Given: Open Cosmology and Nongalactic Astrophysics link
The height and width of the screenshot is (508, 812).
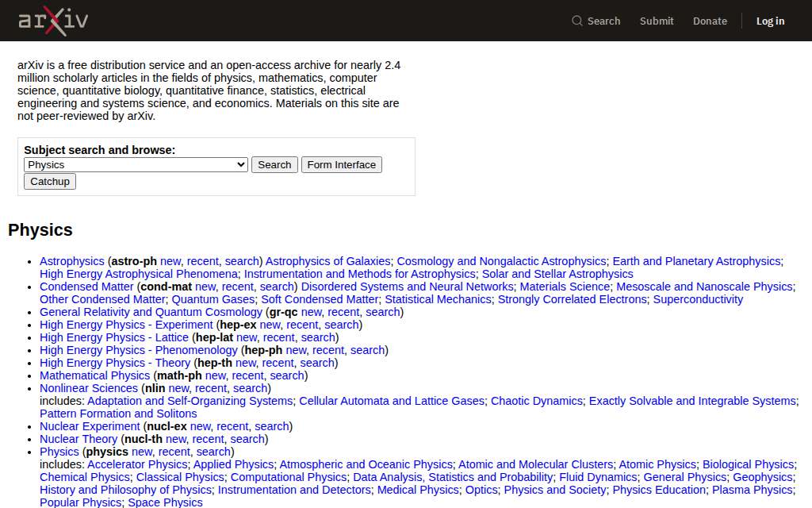Looking at the screenshot, I should point(501,261).
